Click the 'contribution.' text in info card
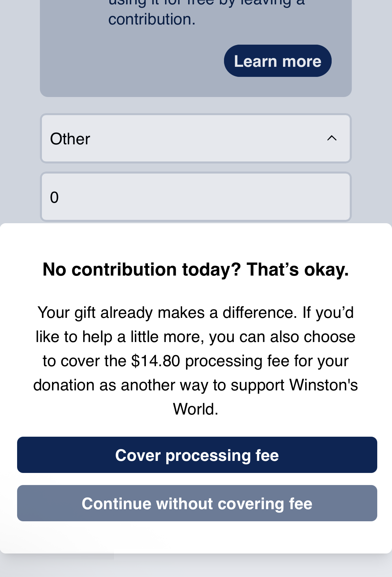This screenshot has width=392, height=577. (x=152, y=19)
